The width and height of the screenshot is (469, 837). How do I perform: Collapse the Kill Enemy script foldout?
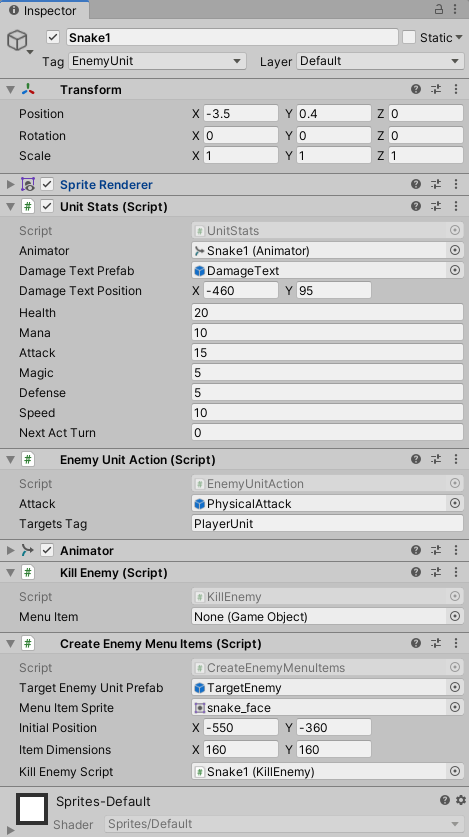pyautogui.click(x=11, y=573)
